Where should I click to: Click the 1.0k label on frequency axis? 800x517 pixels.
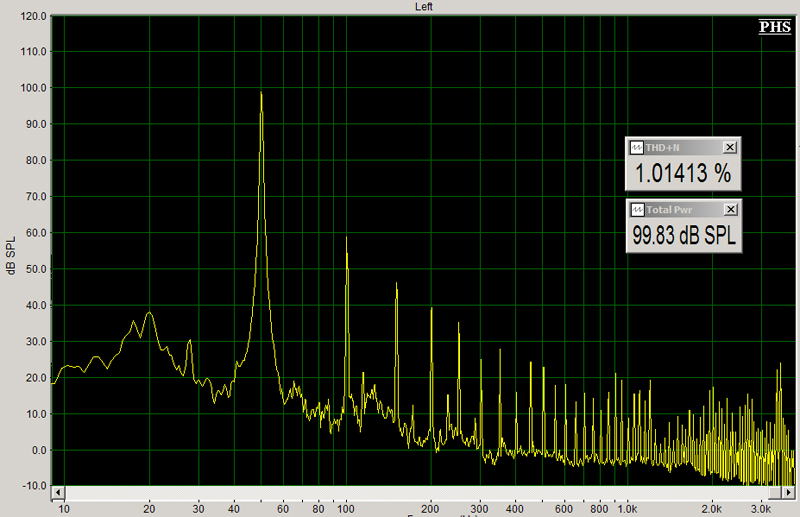coord(626,507)
